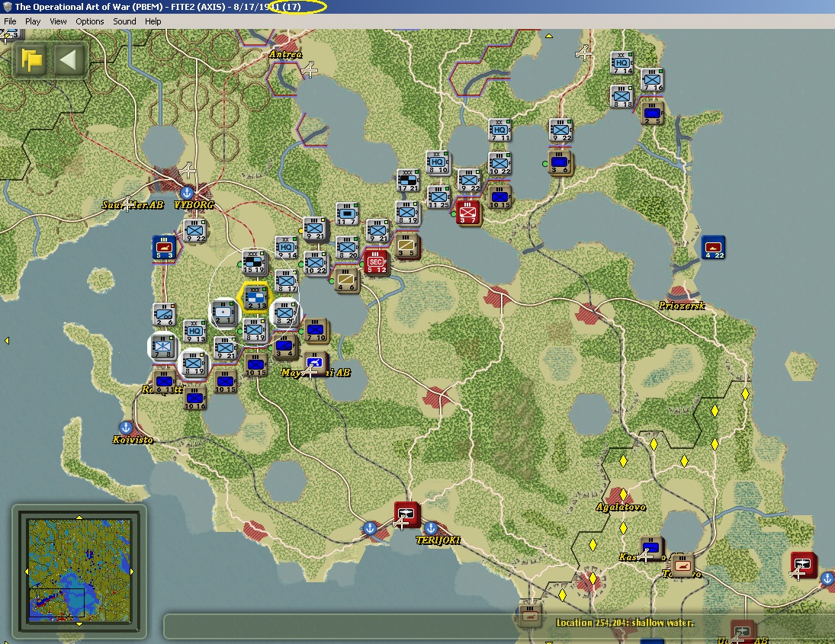
Task: Click the airfield icon near Antrea
Action: [x=310, y=69]
